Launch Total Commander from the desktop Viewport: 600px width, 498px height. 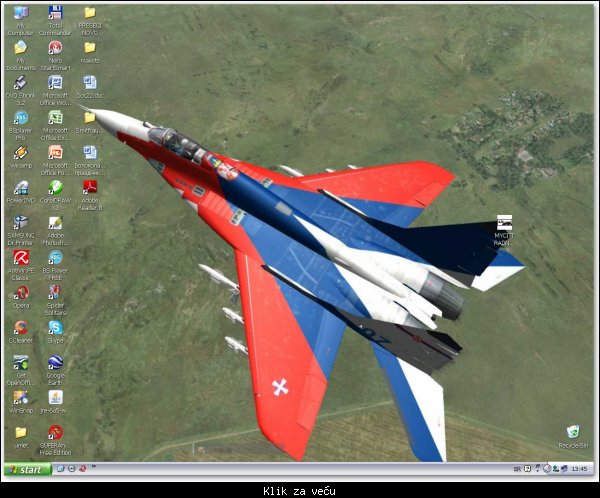pyautogui.click(x=55, y=20)
